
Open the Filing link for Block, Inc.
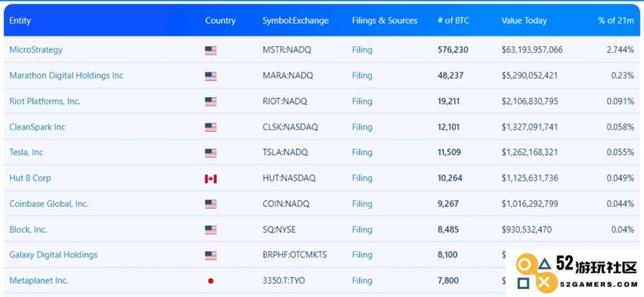[x=362, y=230]
